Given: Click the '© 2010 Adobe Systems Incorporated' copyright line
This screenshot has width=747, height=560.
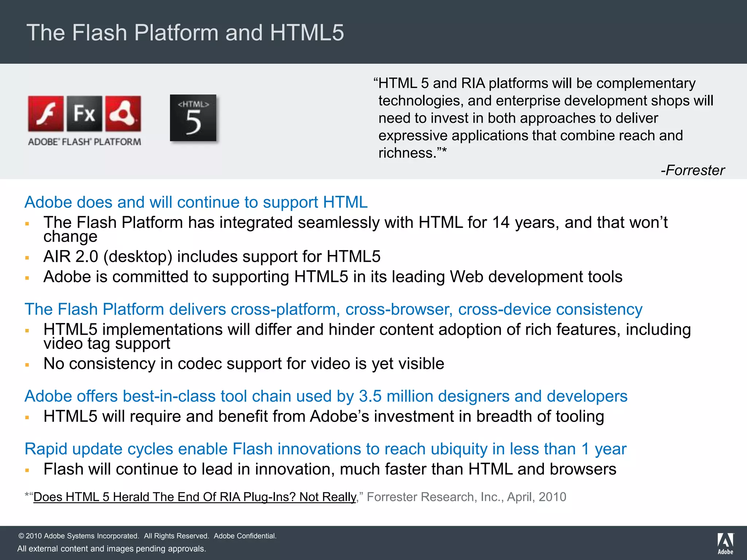Looking at the screenshot, I should [147, 536].
